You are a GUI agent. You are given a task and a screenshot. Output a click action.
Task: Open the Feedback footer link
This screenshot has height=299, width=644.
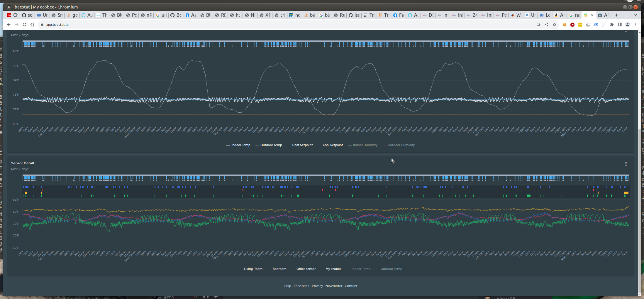pos(301,286)
